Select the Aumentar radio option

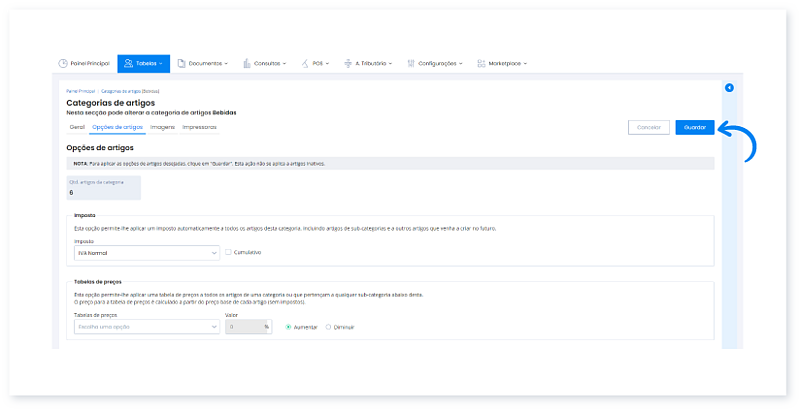289,326
